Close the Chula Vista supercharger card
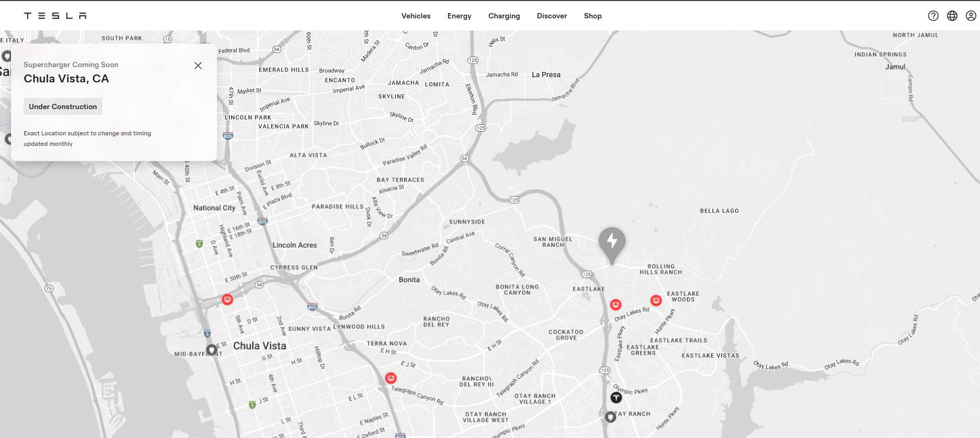Image resolution: width=980 pixels, height=438 pixels. [198, 66]
